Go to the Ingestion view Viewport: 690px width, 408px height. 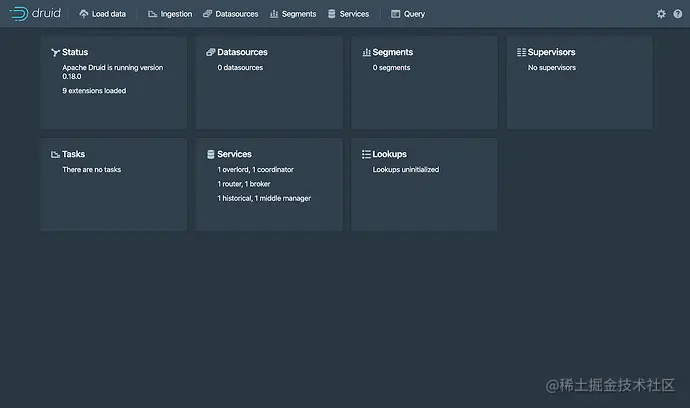(170, 14)
